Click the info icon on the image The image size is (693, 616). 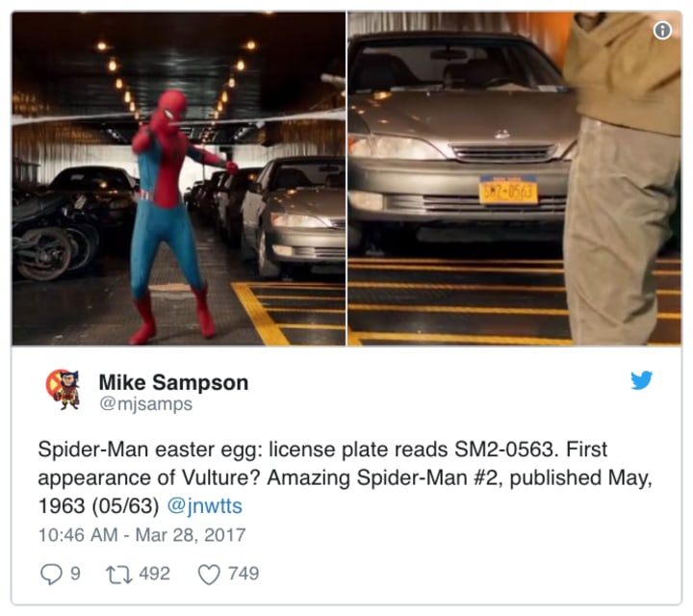(x=662, y=31)
